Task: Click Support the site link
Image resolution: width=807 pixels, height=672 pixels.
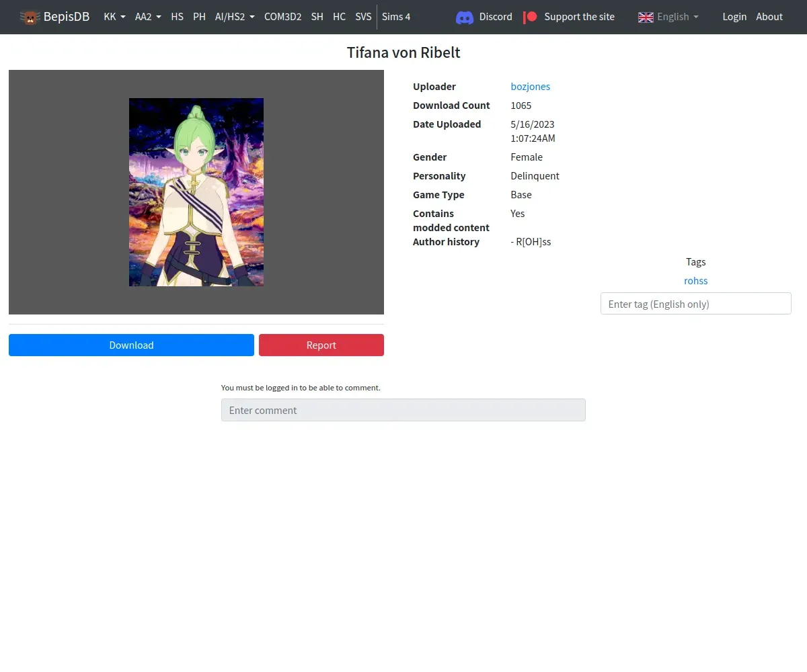Action: [579, 17]
